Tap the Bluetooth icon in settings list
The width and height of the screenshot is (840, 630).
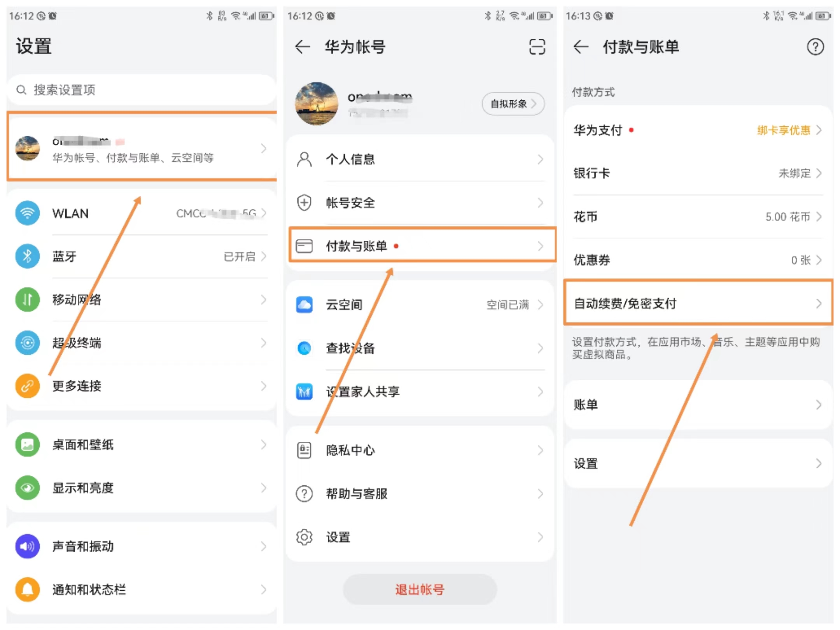(x=27, y=256)
